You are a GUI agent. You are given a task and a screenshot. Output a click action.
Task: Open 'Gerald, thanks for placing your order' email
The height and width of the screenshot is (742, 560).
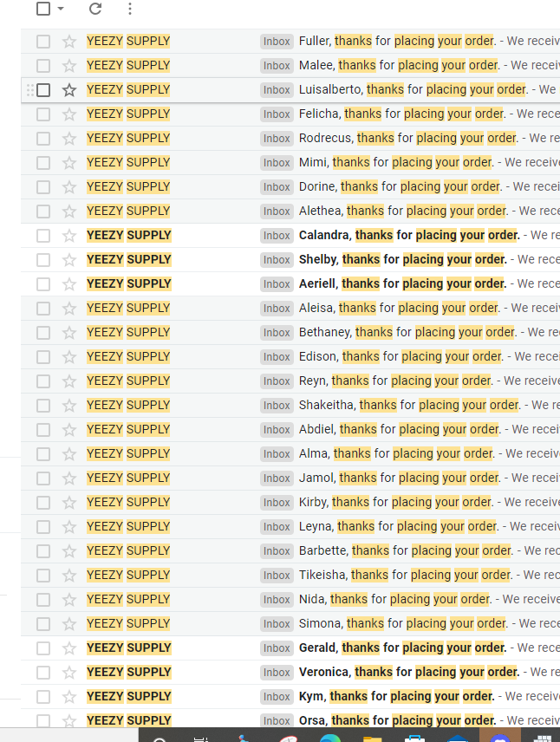[x=402, y=648]
